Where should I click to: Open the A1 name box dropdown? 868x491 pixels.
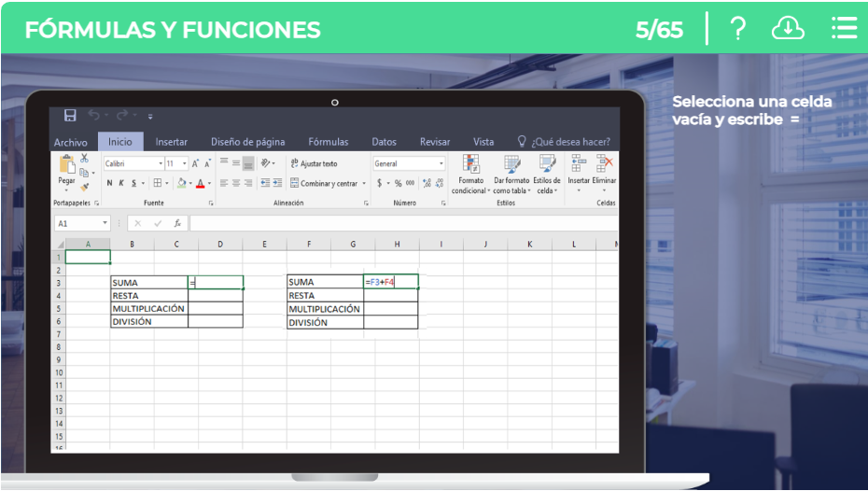coord(105,224)
